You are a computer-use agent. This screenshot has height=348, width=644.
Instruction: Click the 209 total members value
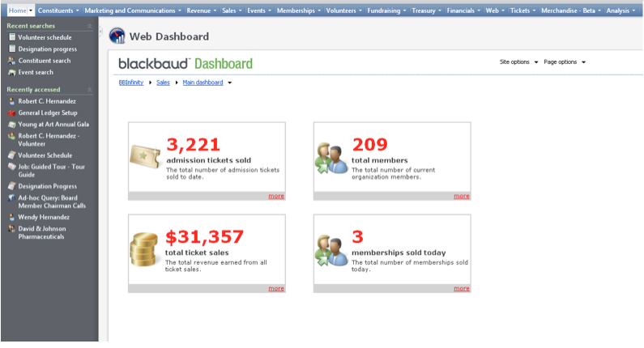[370, 144]
